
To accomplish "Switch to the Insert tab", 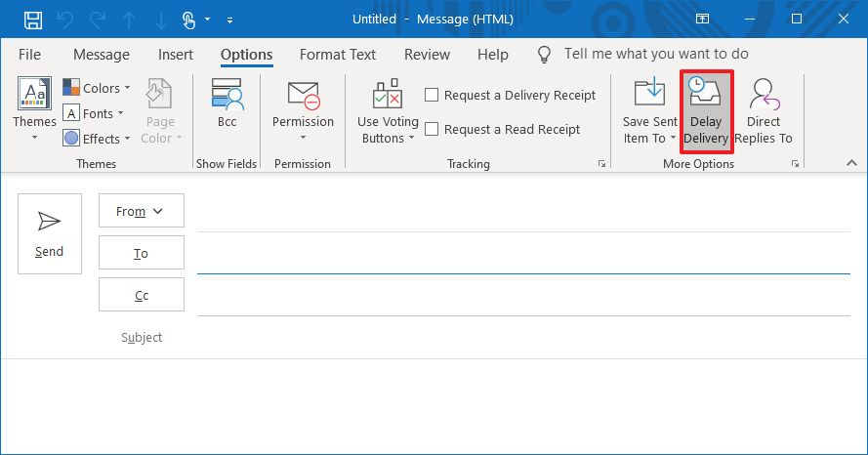I will click(x=176, y=55).
